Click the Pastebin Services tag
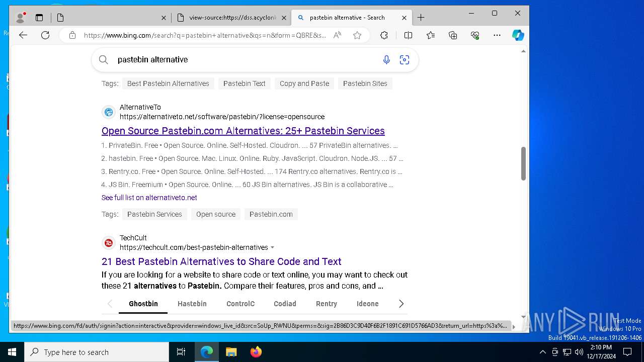 click(154, 214)
